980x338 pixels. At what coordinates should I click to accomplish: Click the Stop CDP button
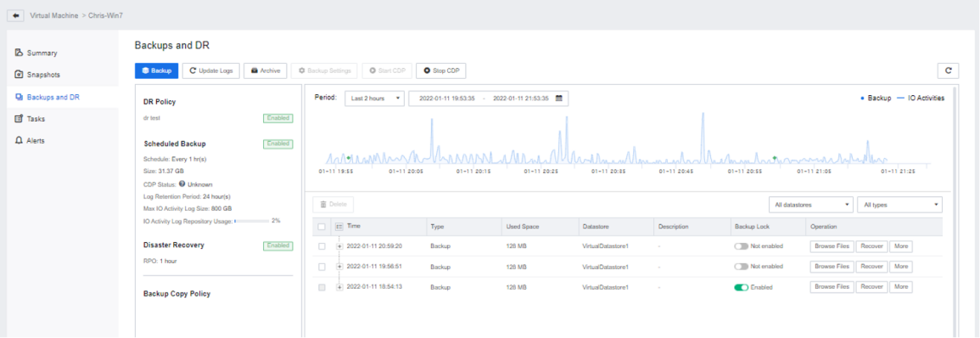(441, 70)
